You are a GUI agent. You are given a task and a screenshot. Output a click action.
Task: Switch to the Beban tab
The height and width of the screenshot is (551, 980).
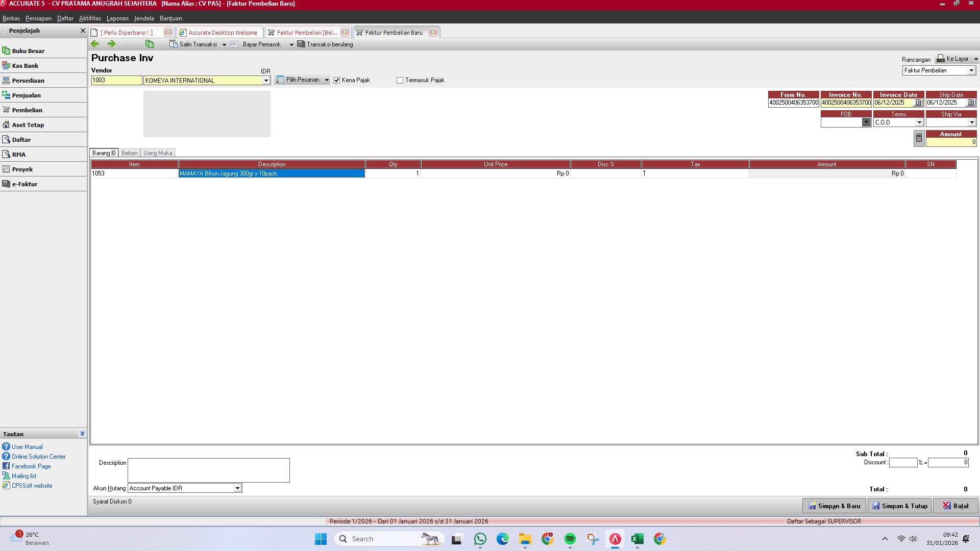point(129,153)
